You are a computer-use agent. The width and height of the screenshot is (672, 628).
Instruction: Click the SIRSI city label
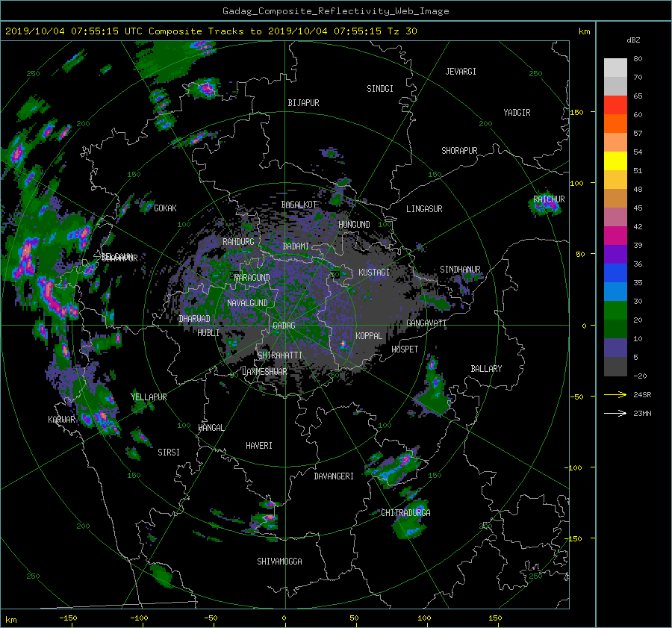point(169,453)
